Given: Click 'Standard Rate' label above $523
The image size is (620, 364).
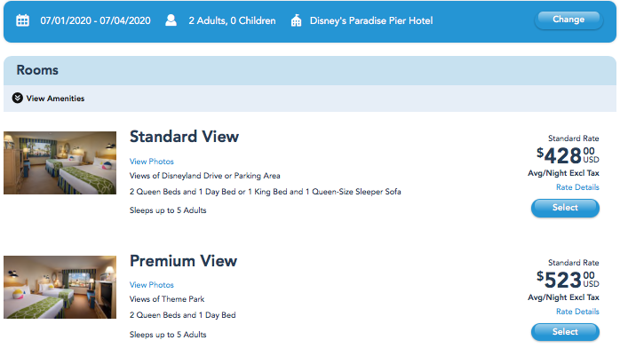Looking at the screenshot, I should pyautogui.click(x=573, y=263).
